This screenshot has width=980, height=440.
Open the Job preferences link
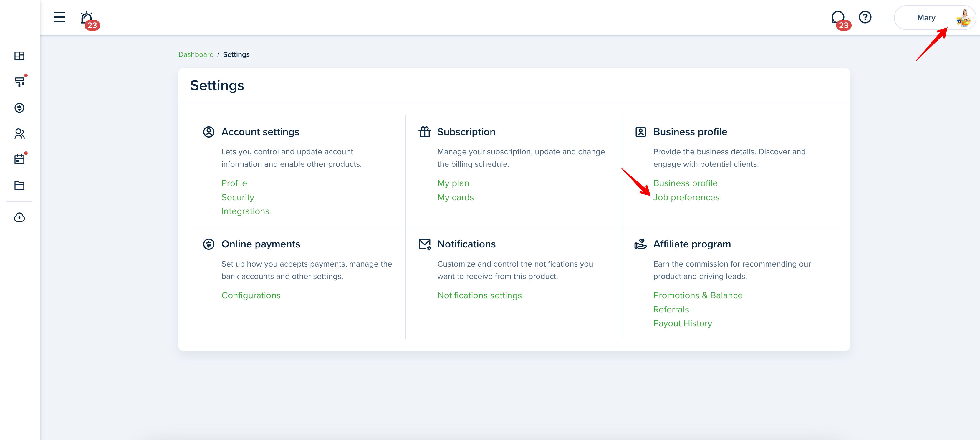[686, 197]
